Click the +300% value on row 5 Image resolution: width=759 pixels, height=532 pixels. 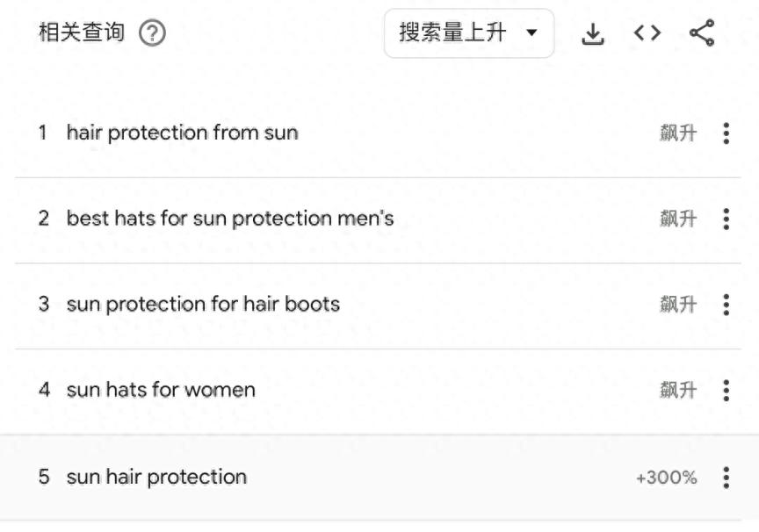coord(667,478)
